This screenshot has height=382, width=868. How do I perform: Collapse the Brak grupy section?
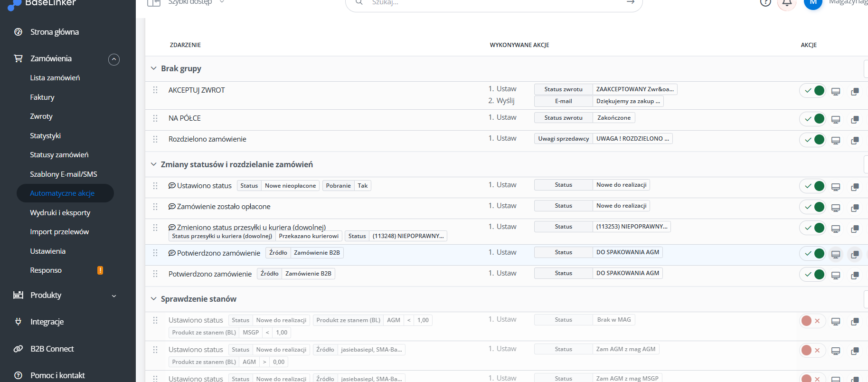(154, 68)
